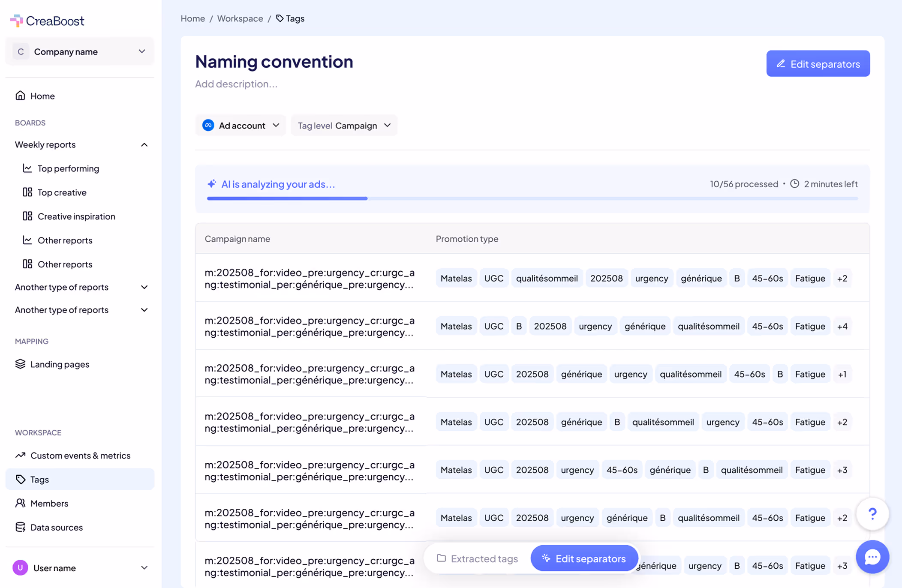
Task: Go to the Tags workspace page
Action: (x=39, y=479)
